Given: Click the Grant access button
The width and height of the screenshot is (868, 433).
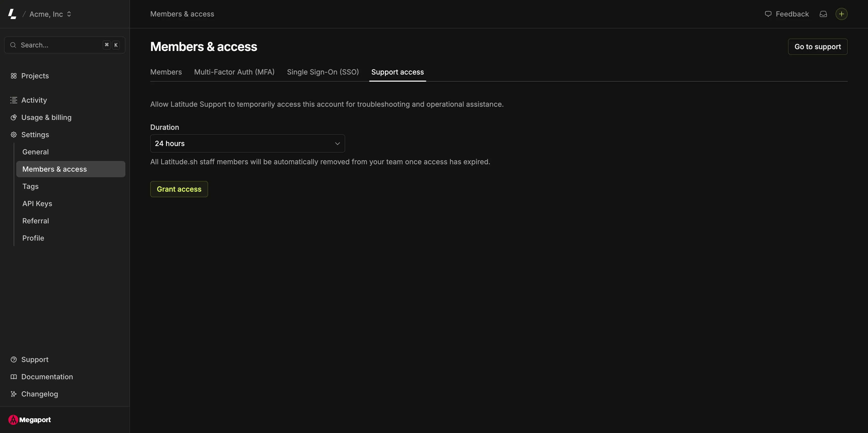Looking at the screenshot, I should (x=179, y=189).
